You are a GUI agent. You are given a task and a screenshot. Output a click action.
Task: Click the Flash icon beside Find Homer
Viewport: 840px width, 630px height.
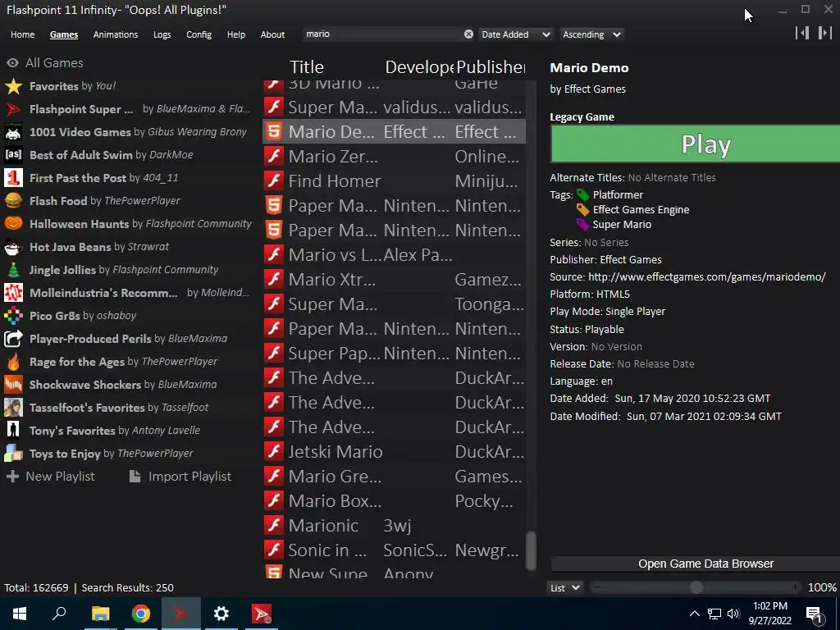point(274,181)
